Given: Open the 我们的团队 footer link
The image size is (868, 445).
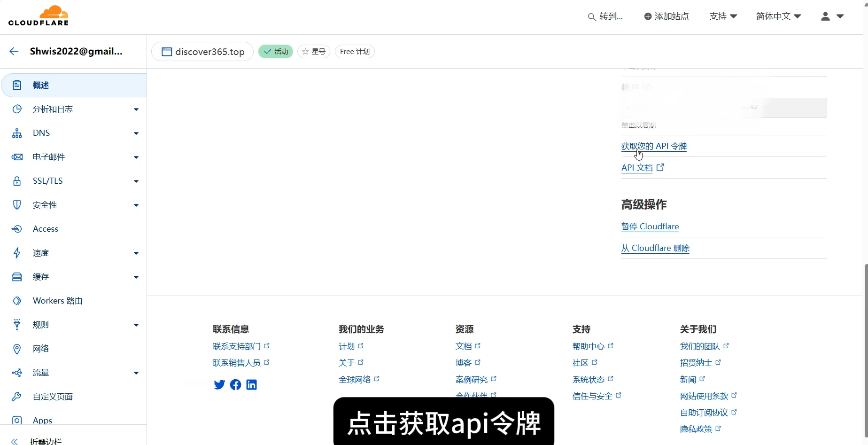Looking at the screenshot, I should [x=704, y=346].
